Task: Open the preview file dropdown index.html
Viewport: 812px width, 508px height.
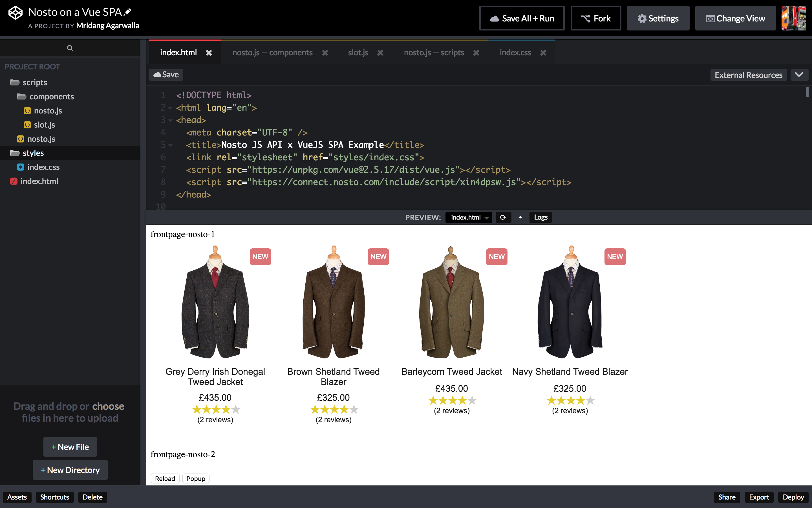Action: [469, 217]
